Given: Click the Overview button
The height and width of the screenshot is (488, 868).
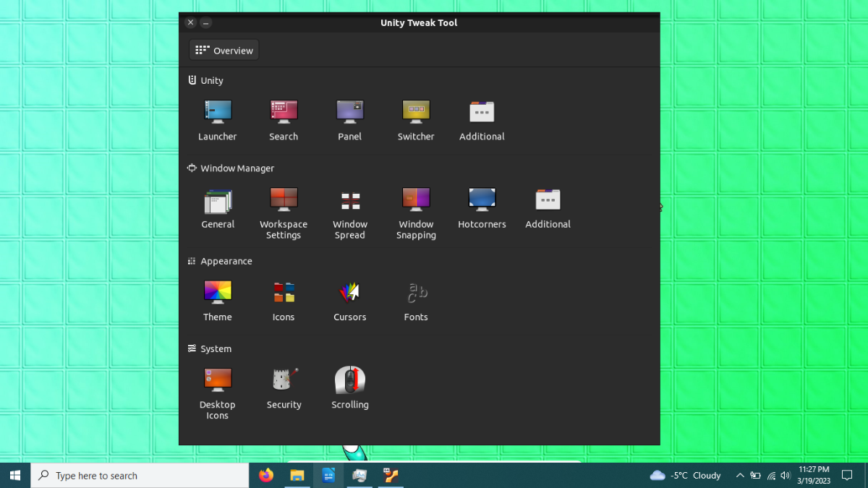Looking at the screenshot, I should [224, 51].
